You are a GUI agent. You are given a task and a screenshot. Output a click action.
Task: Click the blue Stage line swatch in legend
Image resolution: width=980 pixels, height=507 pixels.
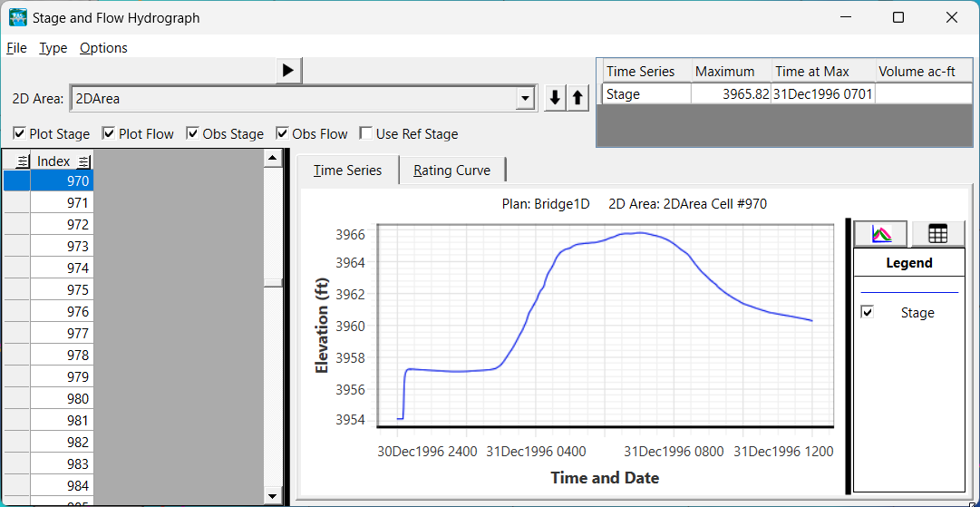pyautogui.click(x=908, y=292)
